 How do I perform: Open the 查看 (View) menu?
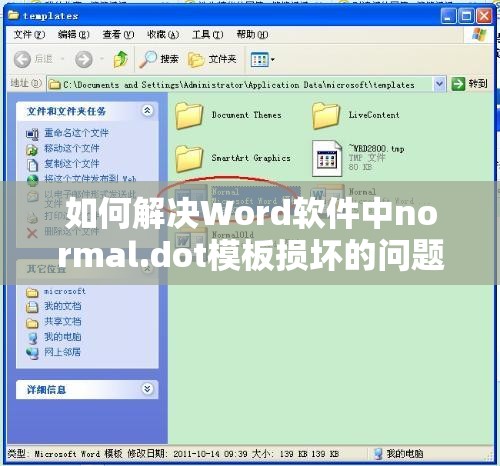(x=118, y=34)
